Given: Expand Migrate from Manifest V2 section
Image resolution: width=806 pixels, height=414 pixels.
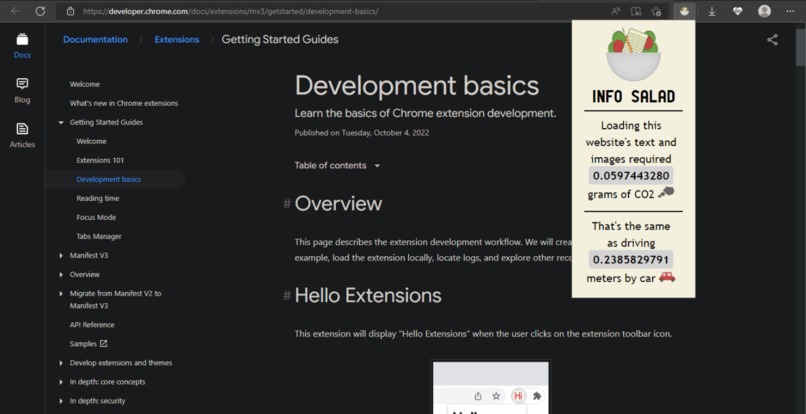Looking at the screenshot, I should coord(61,294).
